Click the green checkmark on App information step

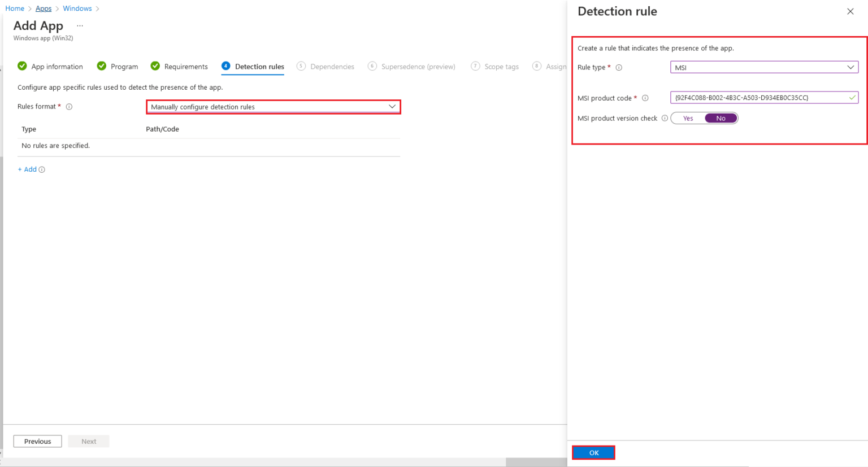coord(22,66)
